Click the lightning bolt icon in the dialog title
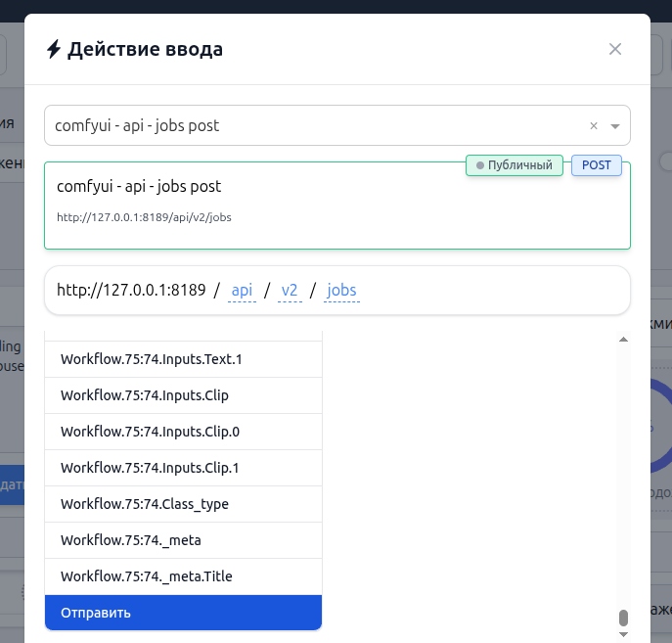The image size is (672, 643). tap(54, 49)
